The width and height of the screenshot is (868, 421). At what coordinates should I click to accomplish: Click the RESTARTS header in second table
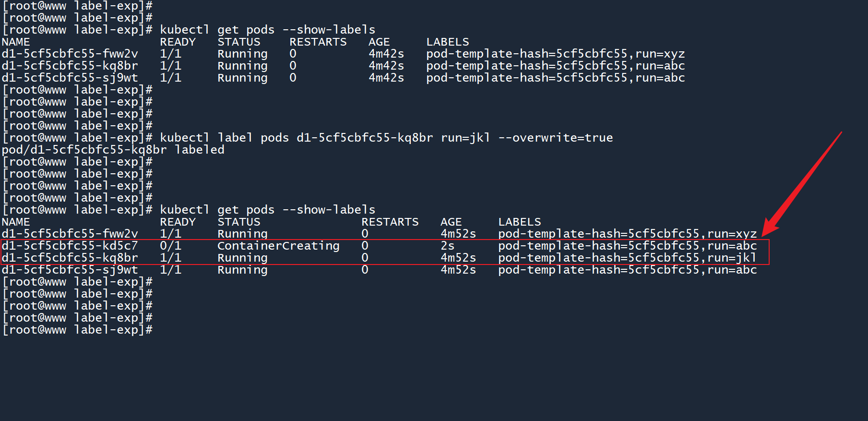[390, 222]
